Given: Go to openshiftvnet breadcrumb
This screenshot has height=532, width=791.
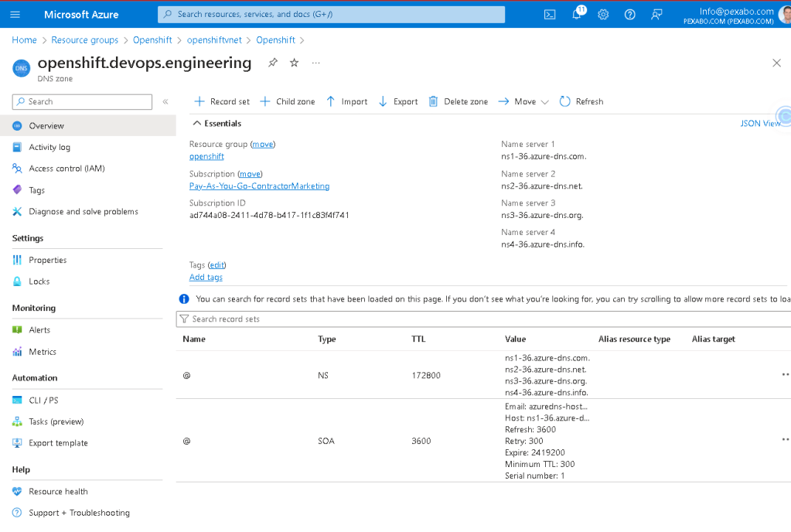Looking at the screenshot, I should point(214,40).
